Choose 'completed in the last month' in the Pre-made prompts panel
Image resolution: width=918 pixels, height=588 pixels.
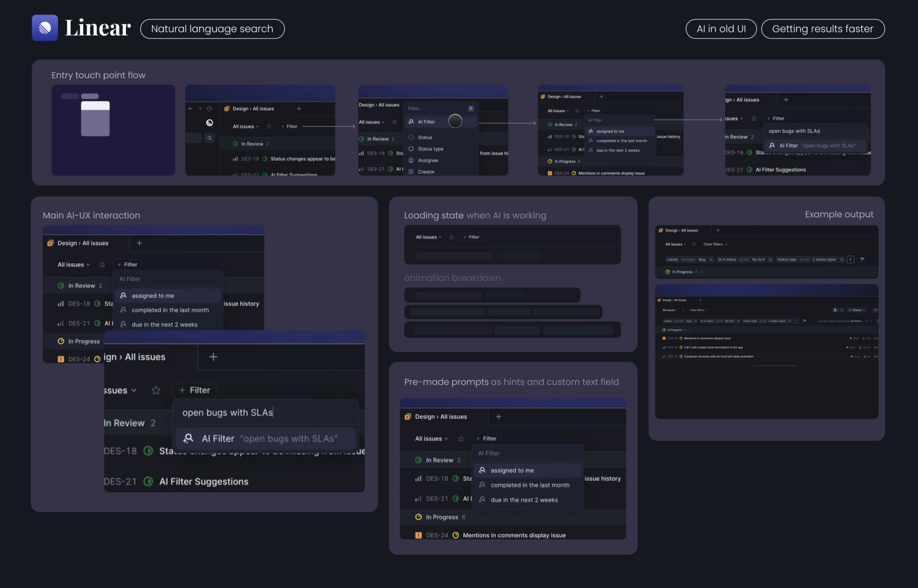tap(530, 485)
